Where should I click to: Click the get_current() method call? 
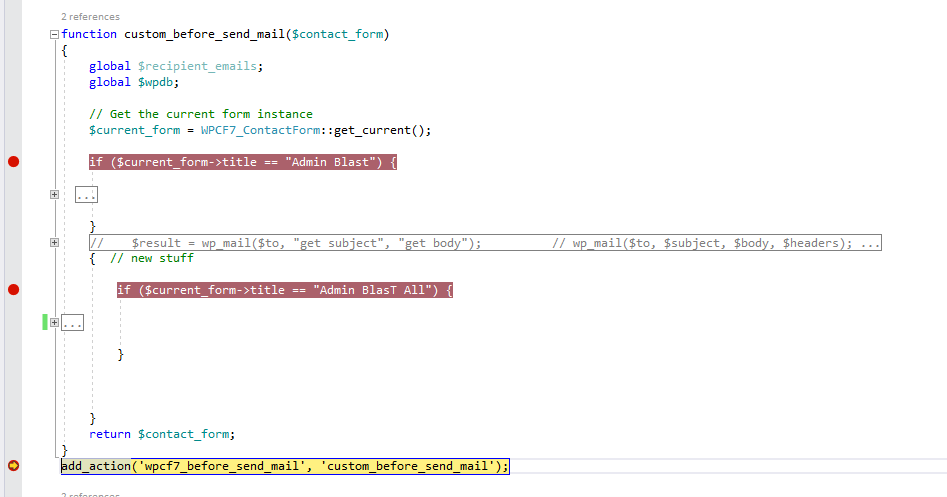click(x=379, y=130)
